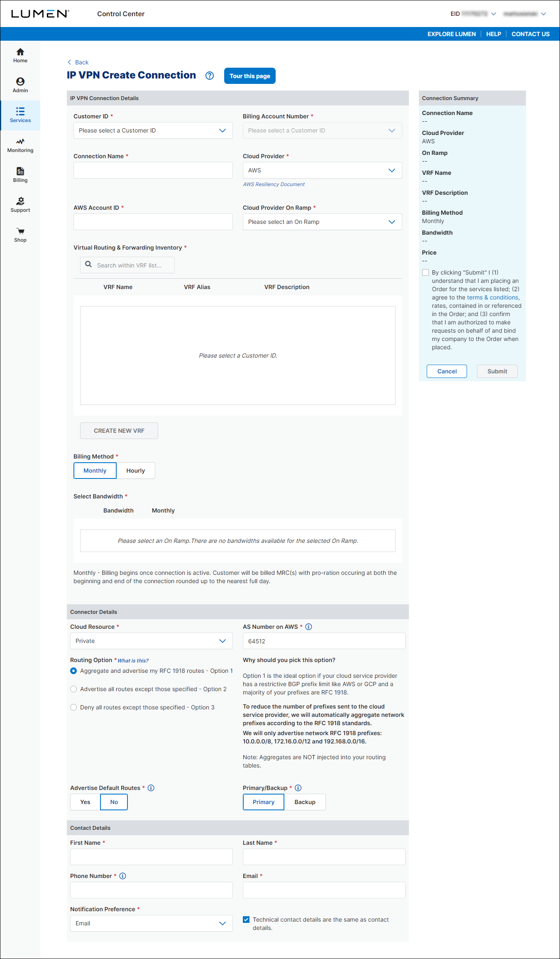Click the Search within VRF list field

127,265
